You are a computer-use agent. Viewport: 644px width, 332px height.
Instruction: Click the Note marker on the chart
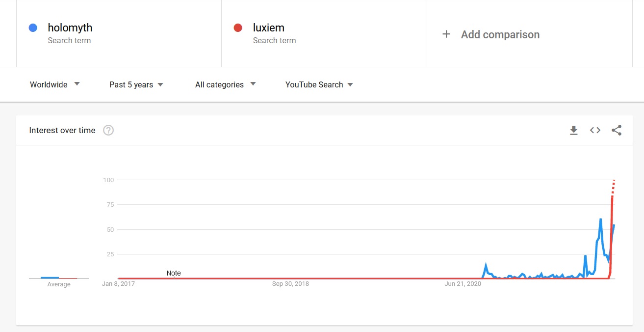click(x=174, y=274)
